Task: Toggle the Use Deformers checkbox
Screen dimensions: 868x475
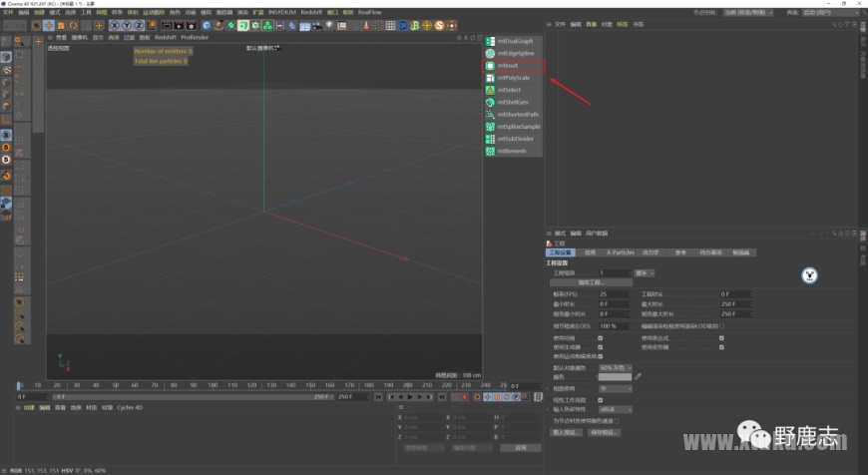Action: [721, 347]
